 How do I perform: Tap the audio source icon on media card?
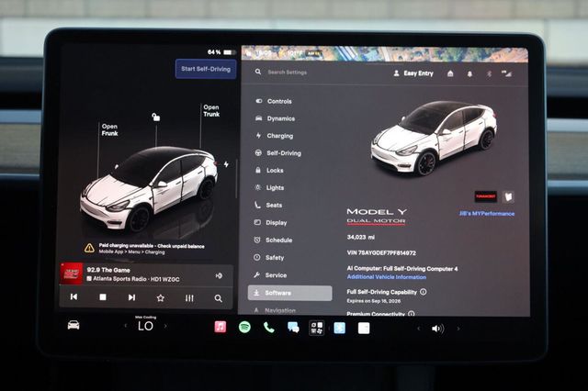(x=219, y=275)
